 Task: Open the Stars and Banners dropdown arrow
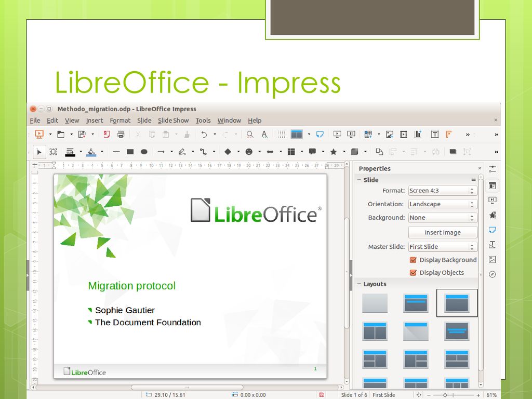(x=344, y=152)
